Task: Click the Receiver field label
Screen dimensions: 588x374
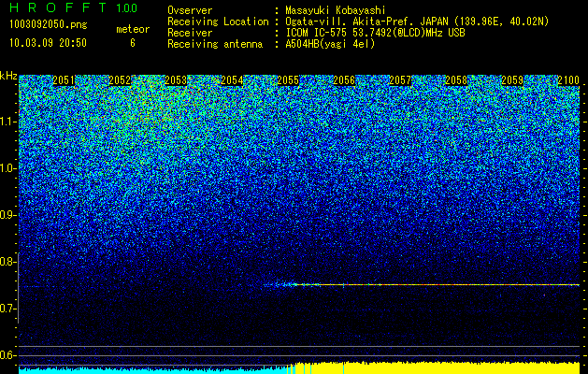Action: pyautogui.click(x=190, y=33)
